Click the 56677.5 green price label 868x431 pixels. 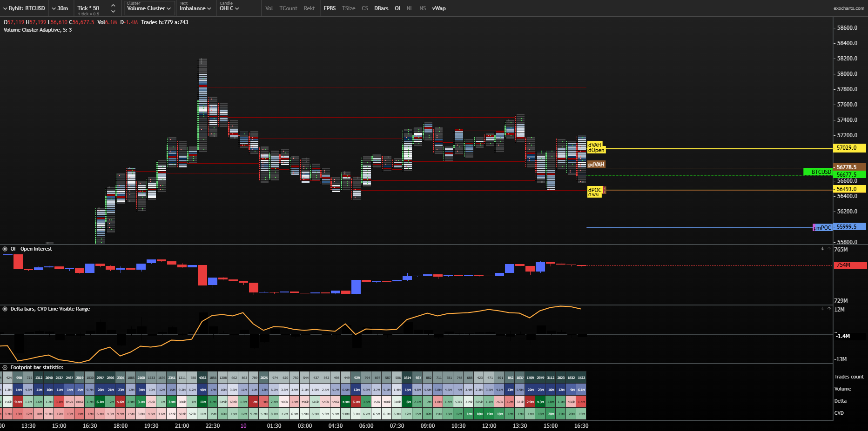pos(849,175)
